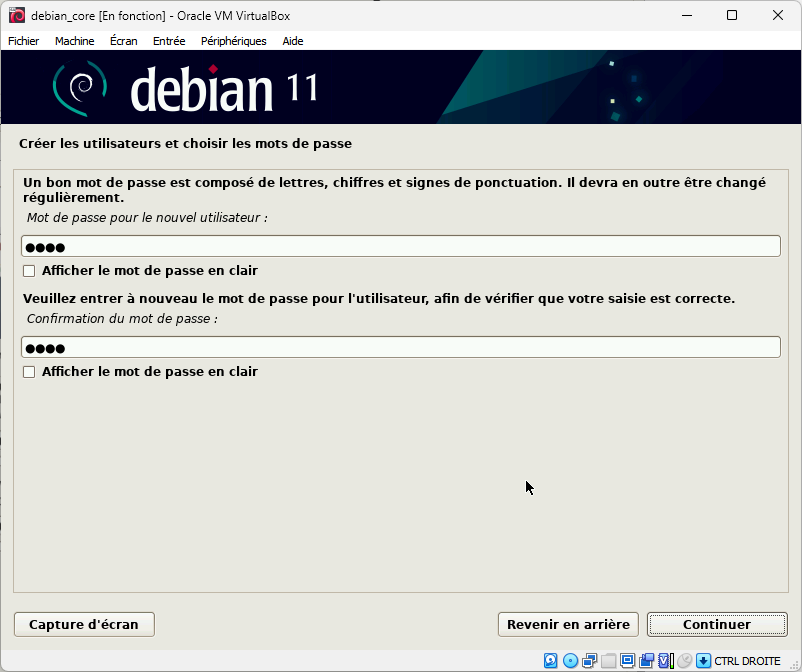Focus the password confirmation field
Image resolution: width=802 pixels, height=672 pixels.
[x=401, y=347]
